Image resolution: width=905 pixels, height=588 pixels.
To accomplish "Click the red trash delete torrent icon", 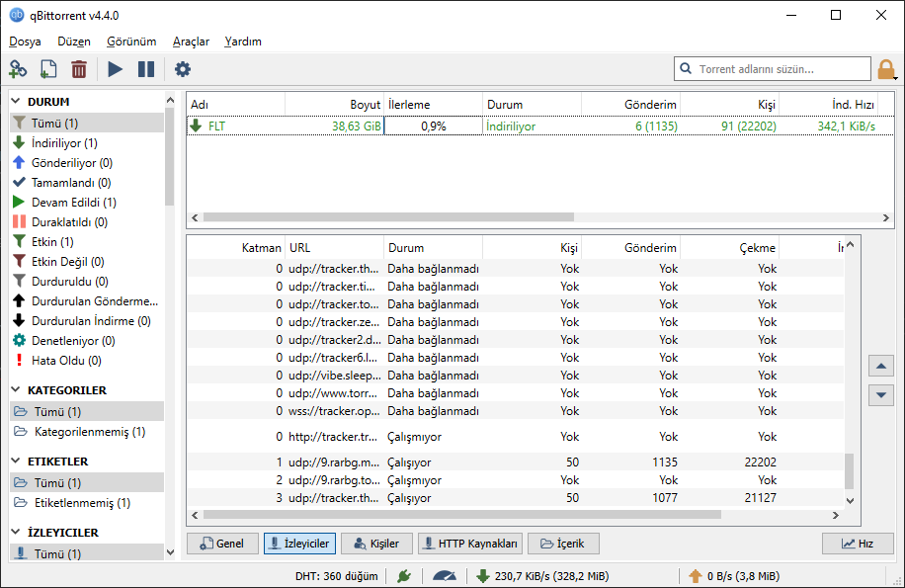I will (x=79, y=69).
